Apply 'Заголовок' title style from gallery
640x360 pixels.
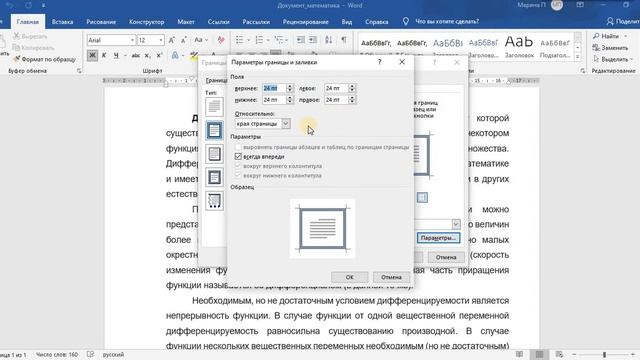point(519,46)
